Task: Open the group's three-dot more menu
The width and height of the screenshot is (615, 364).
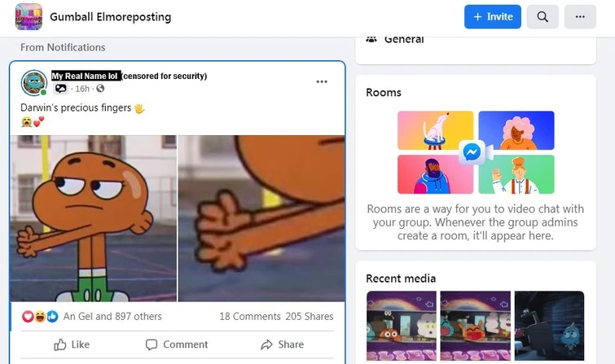Action: (580, 17)
